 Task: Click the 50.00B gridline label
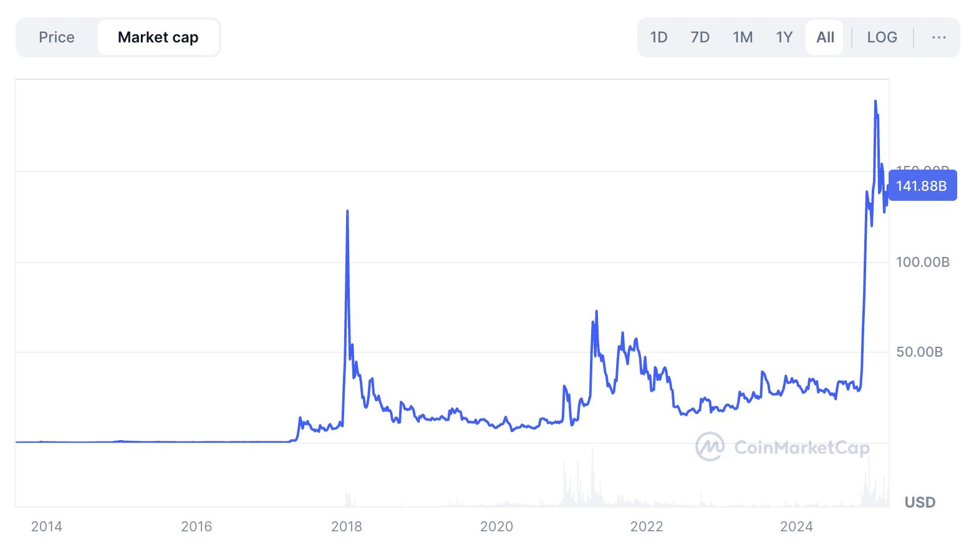point(920,352)
